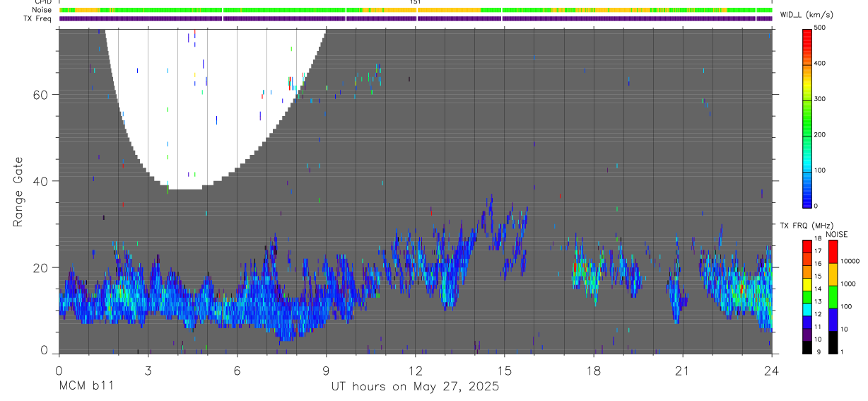Click the 'Noise' row label at top left
The image size is (868, 401).
(42, 10)
